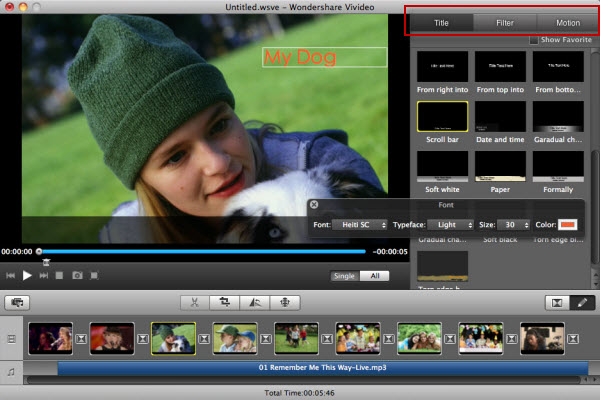This screenshot has height=400, width=600.
Task: Click transition slot after the kids on grass clip
Action: click(327, 339)
